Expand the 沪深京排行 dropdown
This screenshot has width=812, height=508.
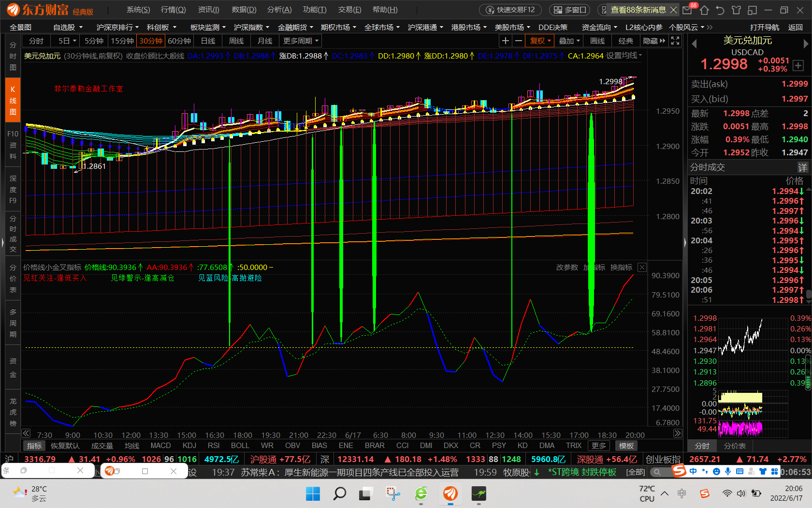[117, 28]
